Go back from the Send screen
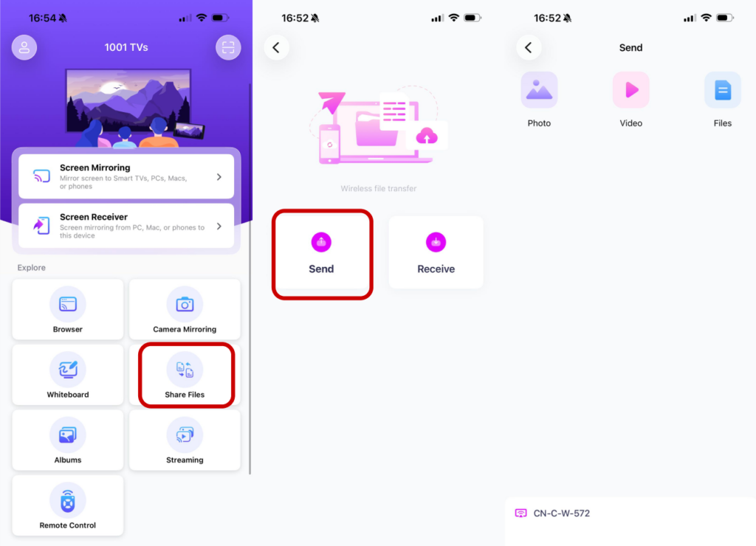 tap(529, 47)
